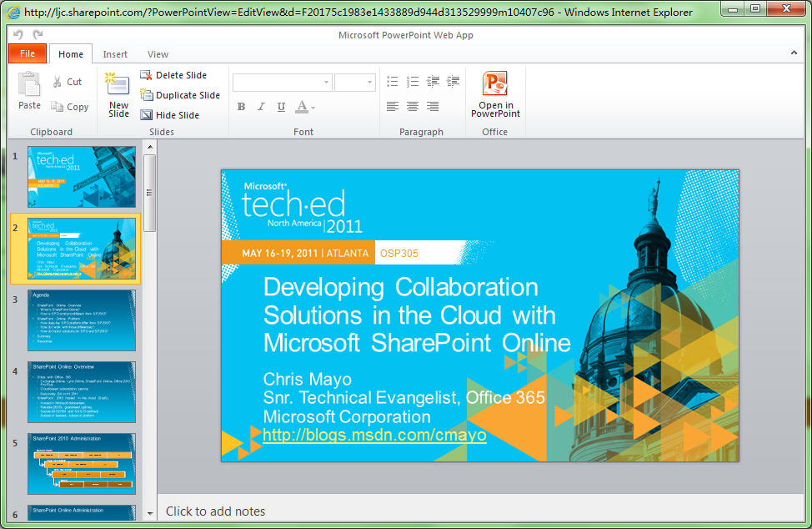Center the text alignment
The width and height of the screenshot is (812, 529).
[413, 106]
